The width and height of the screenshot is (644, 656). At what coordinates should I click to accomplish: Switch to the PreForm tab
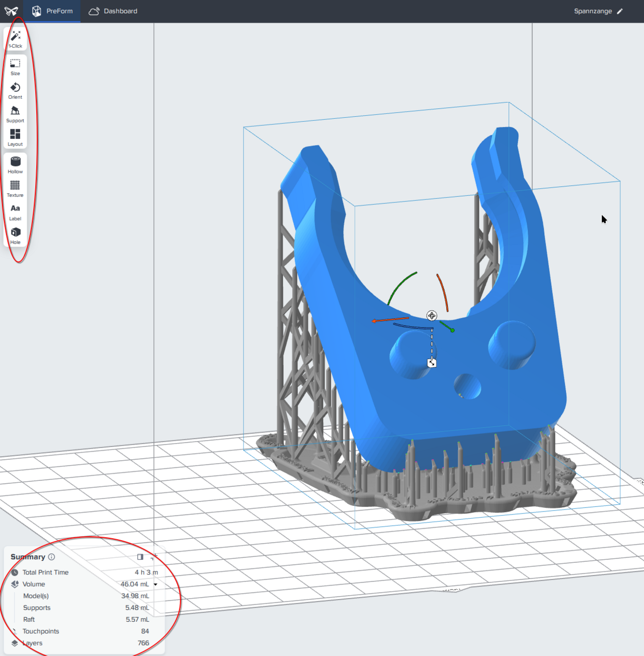pyautogui.click(x=52, y=11)
